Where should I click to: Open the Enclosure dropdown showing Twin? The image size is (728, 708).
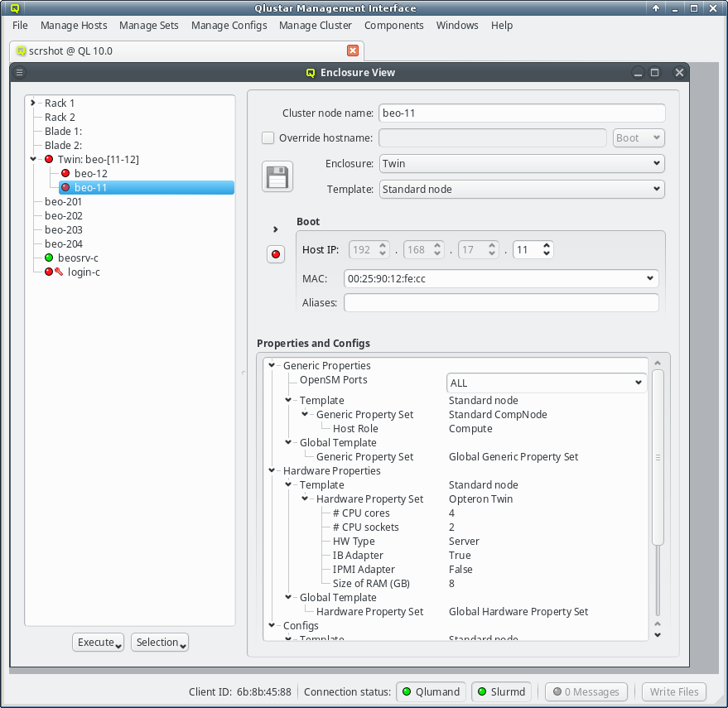(522, 164)
